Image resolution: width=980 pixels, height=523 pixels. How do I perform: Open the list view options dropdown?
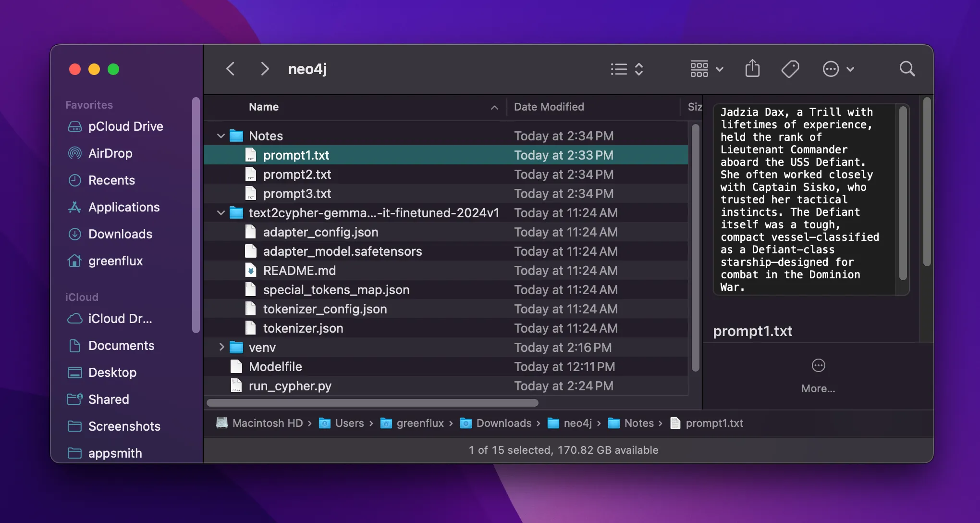click(x=626, y=69)
